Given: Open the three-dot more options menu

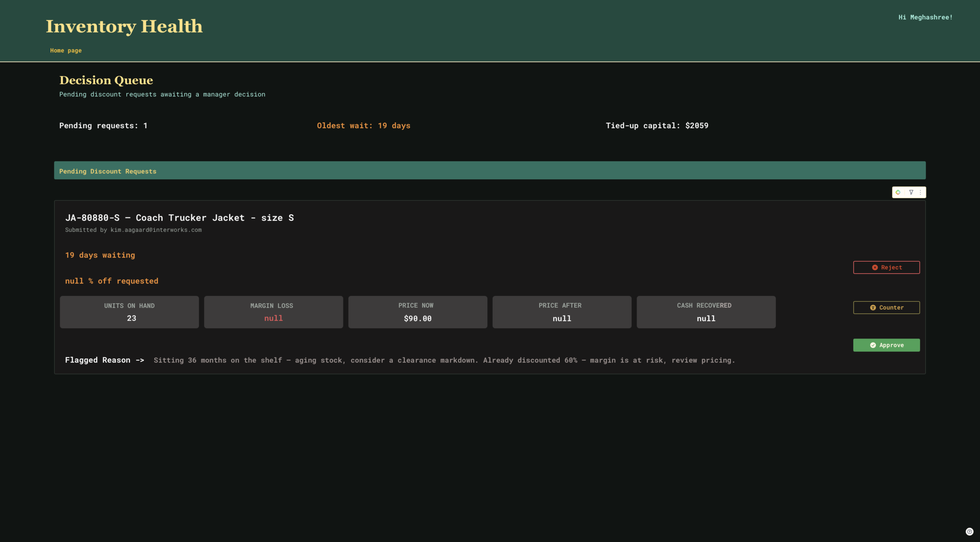Looking at the screenshot, I should (920, 192).
